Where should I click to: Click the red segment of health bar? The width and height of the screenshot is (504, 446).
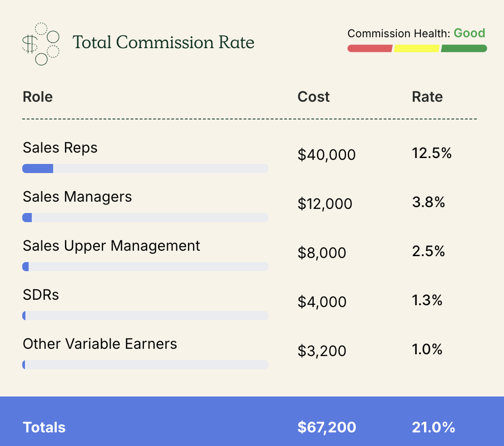(370, 48)
